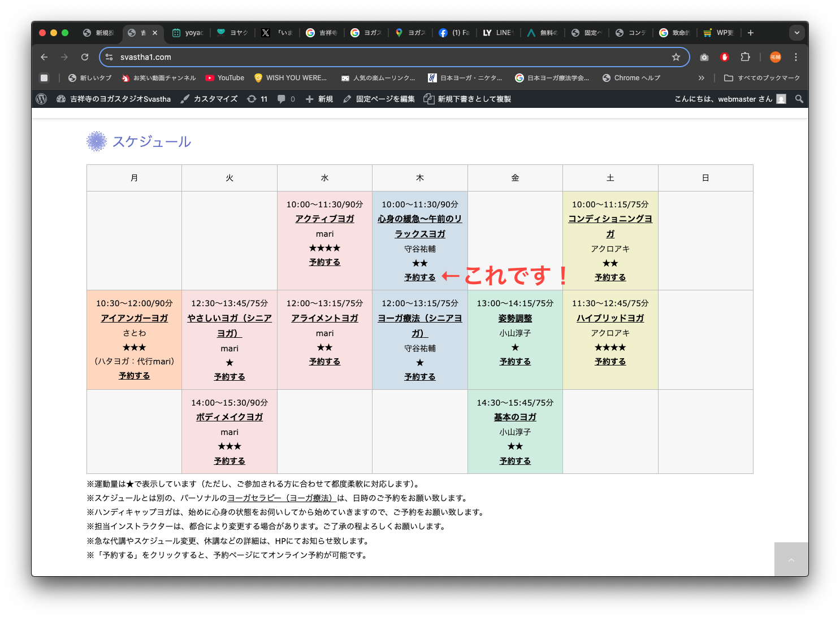The image size is (840, 618).
Task: Open the アクティブヨガ class link
Action: click(x=324, y=219)
